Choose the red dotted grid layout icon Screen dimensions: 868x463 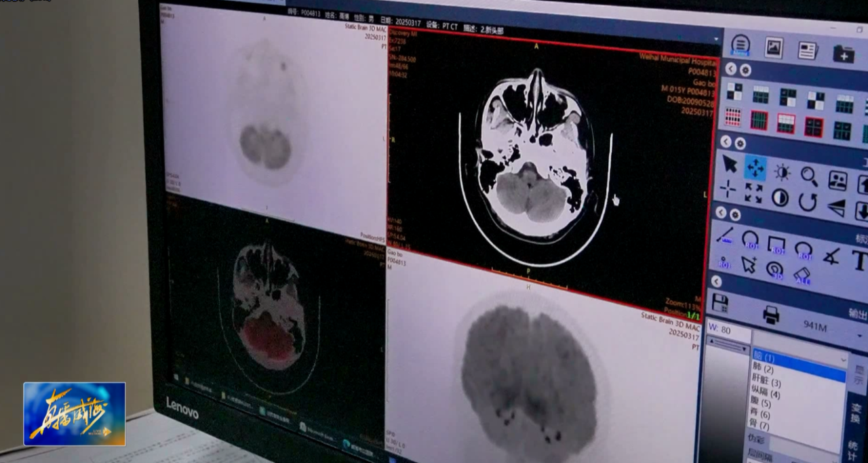[733, 117]
